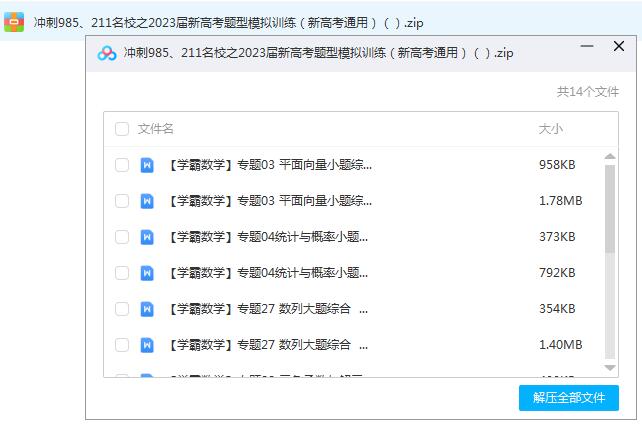Close the zip preview dialog
The height and width of the screenshot is (426, 642).
(x=618, y=47)
